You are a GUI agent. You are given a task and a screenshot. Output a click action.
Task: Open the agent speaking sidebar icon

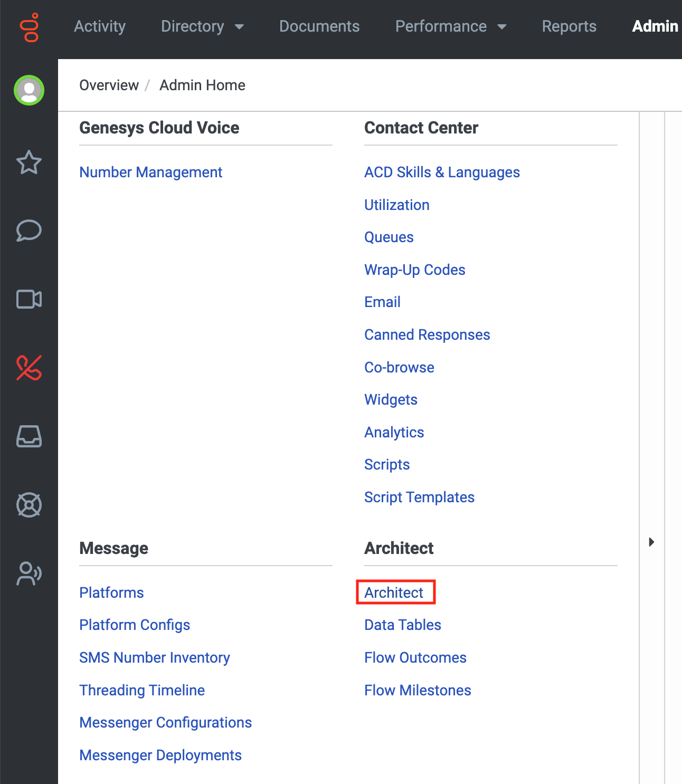pyautogui.click(x=29, y=573)
